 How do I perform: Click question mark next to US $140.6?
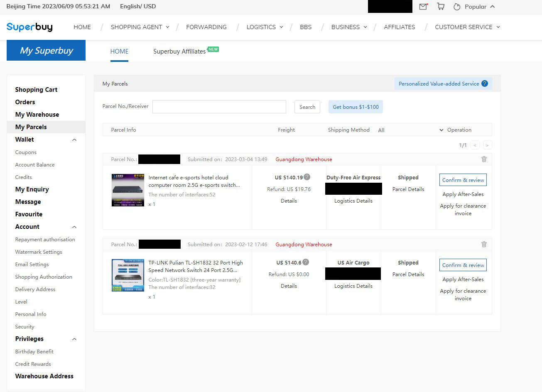tap(306, 262)
